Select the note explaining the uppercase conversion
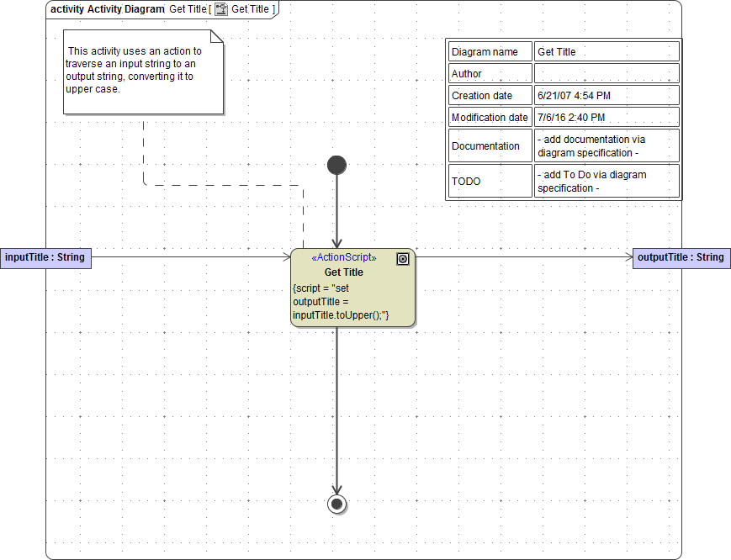731x560 pixels. coord(143,71)
